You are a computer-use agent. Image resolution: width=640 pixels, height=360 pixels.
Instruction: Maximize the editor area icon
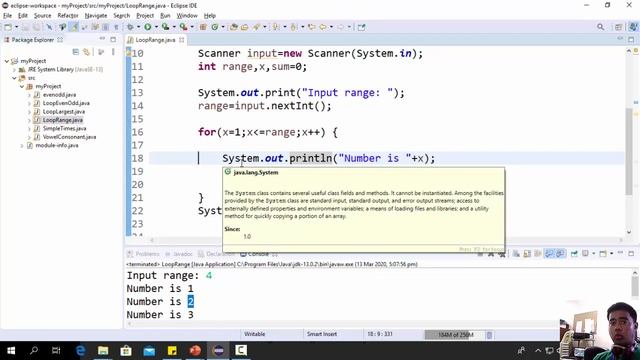click(x=631, y=39)
